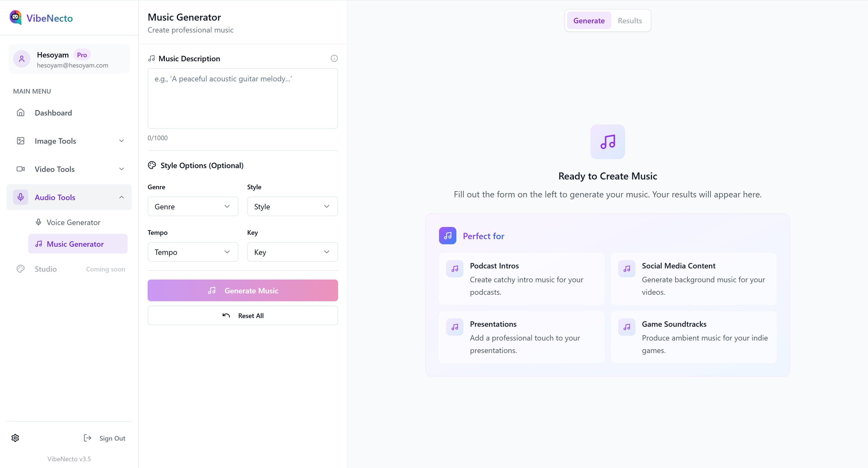Click the VibeNecto robot logo icon
Screen dimensions: 868x468
[x=15, y=18]
